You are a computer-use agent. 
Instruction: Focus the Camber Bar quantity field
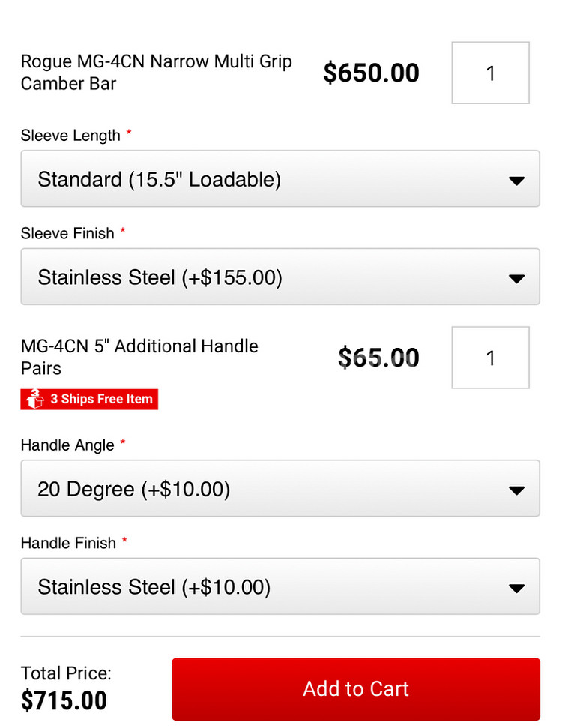pyautogui.click(x=491, y=73)
